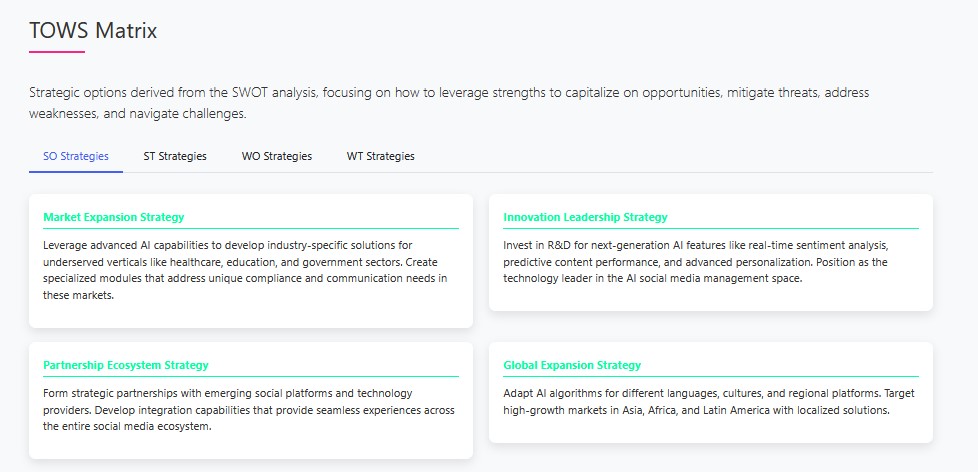Image resolution: width=978 pixels, height=472 pixels.
Task: Click the green divider under Market Expansion Strategy
Action: [251, 228]
